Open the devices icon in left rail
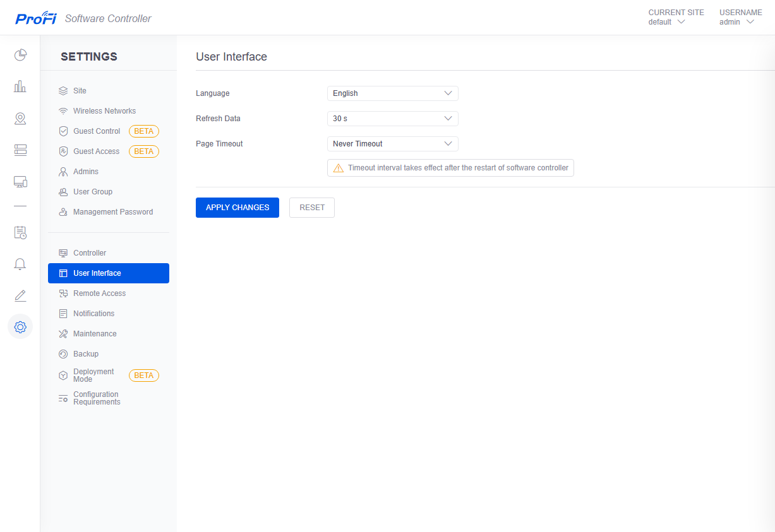775x532 pixels. point(20,150)
